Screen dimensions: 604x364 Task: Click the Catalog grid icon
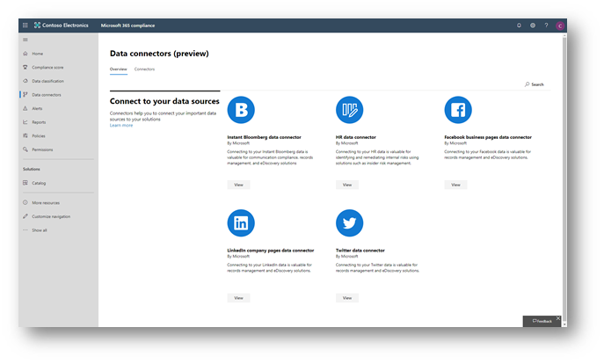point(25,183)
